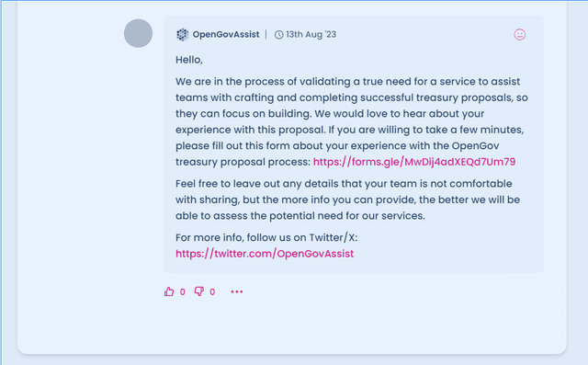Click the clock icon beside the date
The width and height of the screenshot is (588, 365).
click(278, 35)
